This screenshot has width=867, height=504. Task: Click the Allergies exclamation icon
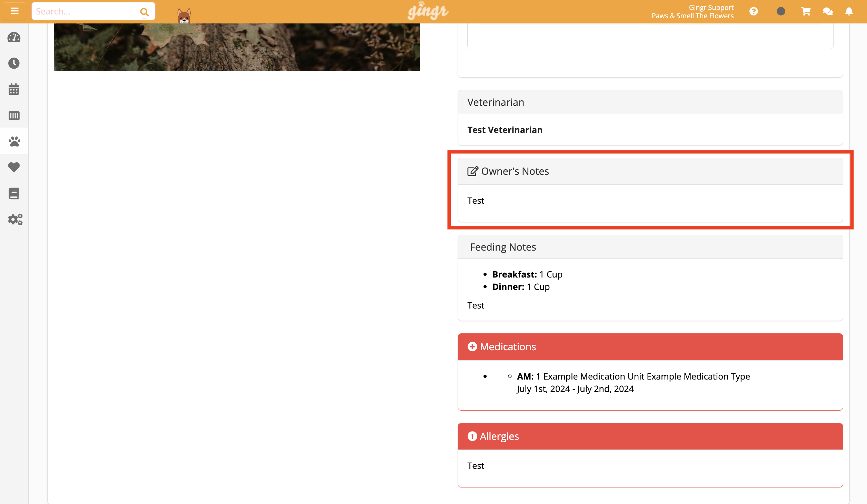pos(472,436)
